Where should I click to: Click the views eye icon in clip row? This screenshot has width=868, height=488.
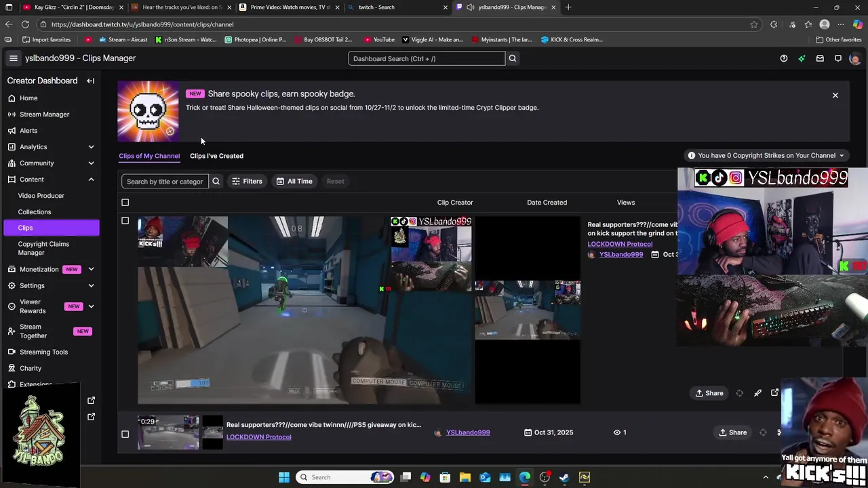click(x=617, y=432)
